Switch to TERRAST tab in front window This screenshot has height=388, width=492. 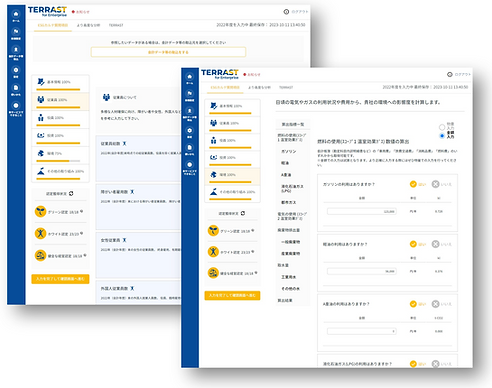(x=286, y=87)
